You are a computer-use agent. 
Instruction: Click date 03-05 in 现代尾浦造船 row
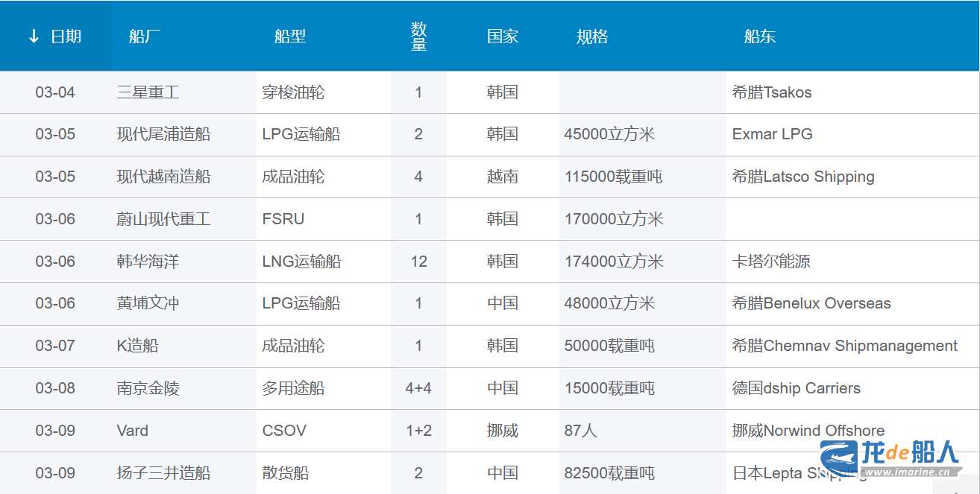(x=55, y=134)
